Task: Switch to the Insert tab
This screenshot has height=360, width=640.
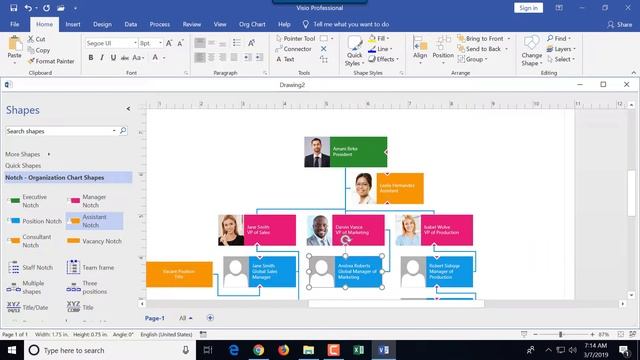Action: click(x=73, y=24)
